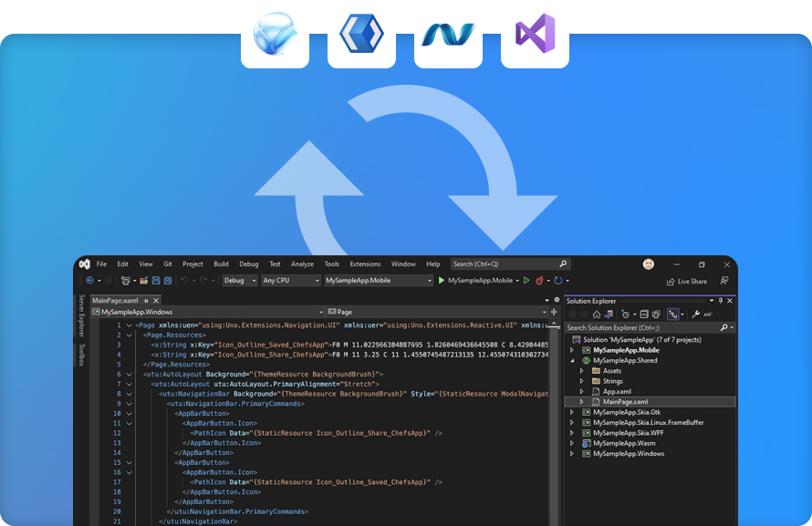This screenshot has height=526, width=812.
Task: Click the Search (Ctrl+Q) box
Action: [510, 263]
